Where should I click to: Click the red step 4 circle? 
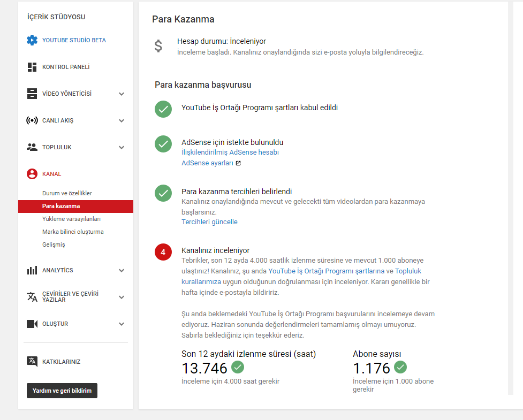tap(163, 252)
